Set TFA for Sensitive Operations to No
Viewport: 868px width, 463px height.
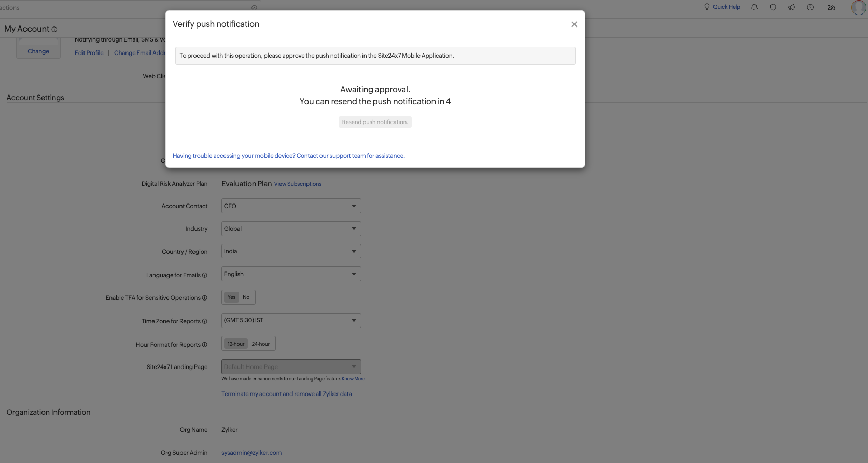pos(246,297)
